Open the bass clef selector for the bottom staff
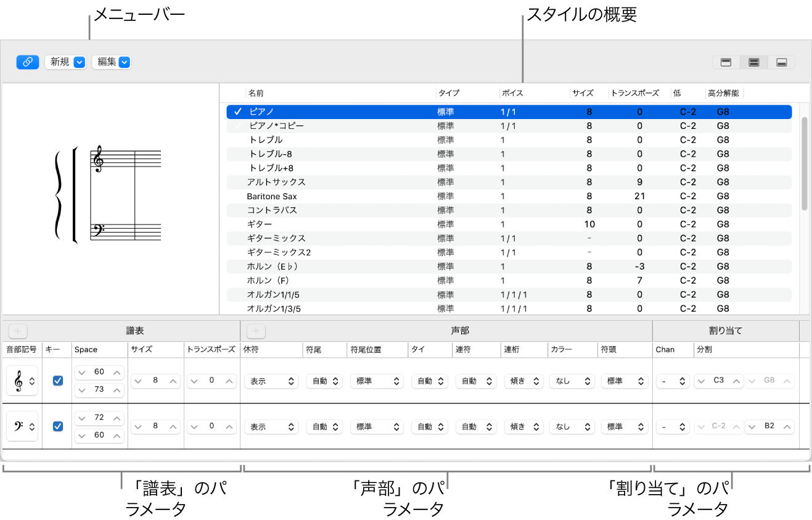 coord(22,426)
